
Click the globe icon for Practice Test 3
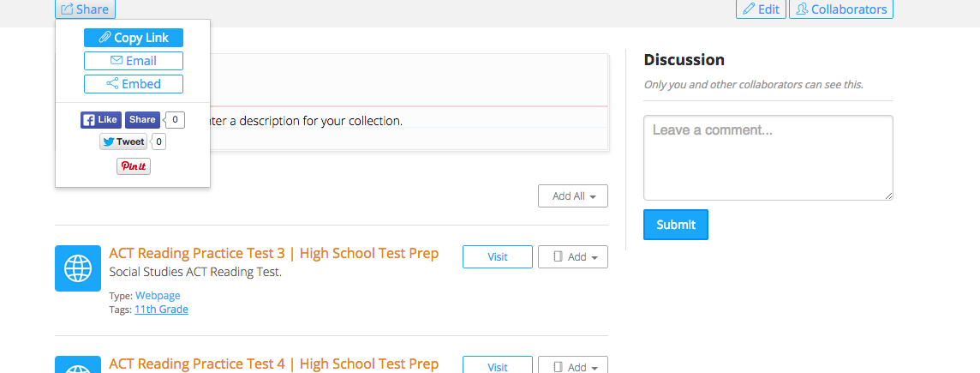[x=78, y=268]
